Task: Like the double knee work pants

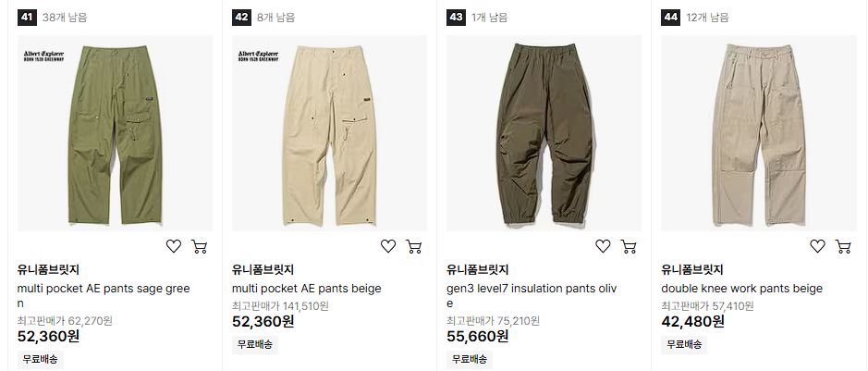Action: [x=818, y=246]
